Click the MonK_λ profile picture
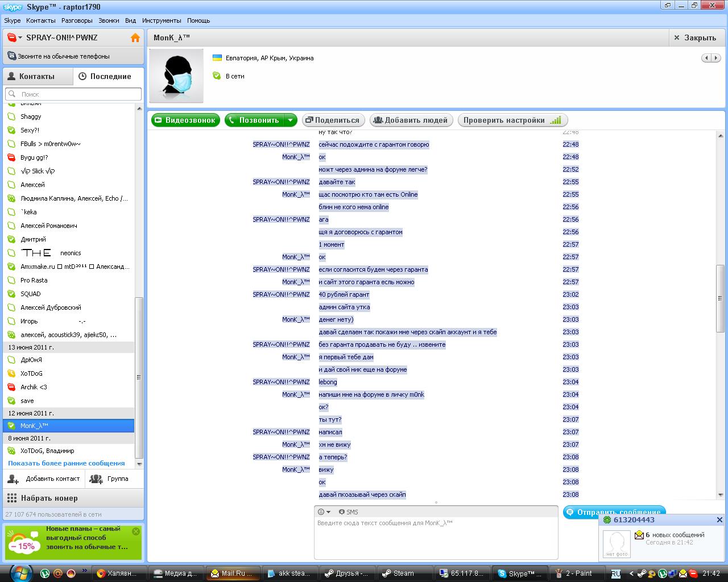This screenshot has width=728, height=582. [176, 76]
